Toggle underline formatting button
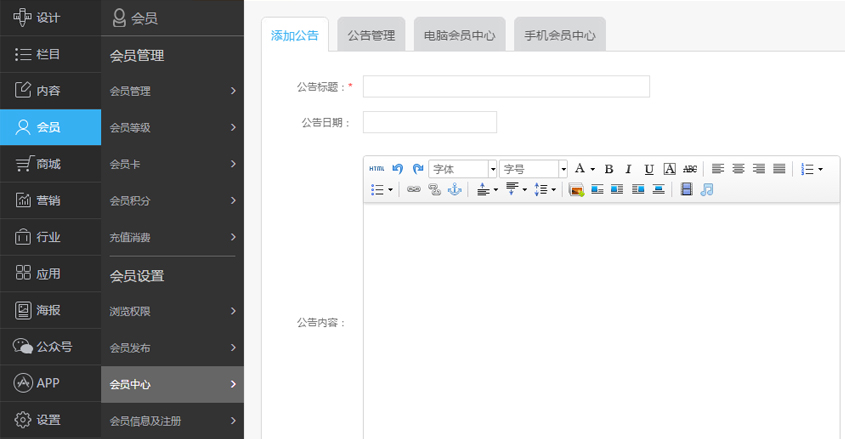 click(x=649, y=169)
